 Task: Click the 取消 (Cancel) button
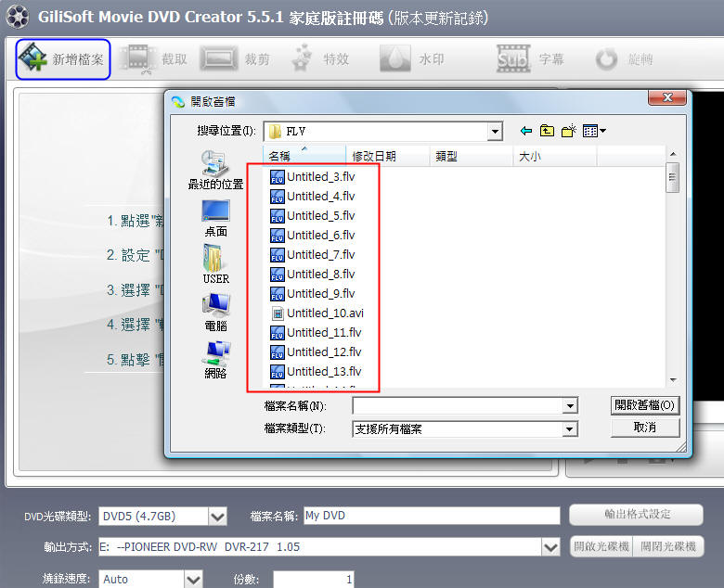[645, 428]
